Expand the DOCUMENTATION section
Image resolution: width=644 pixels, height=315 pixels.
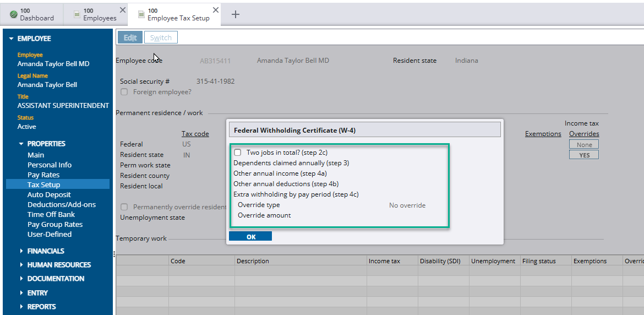click(21, 279)
